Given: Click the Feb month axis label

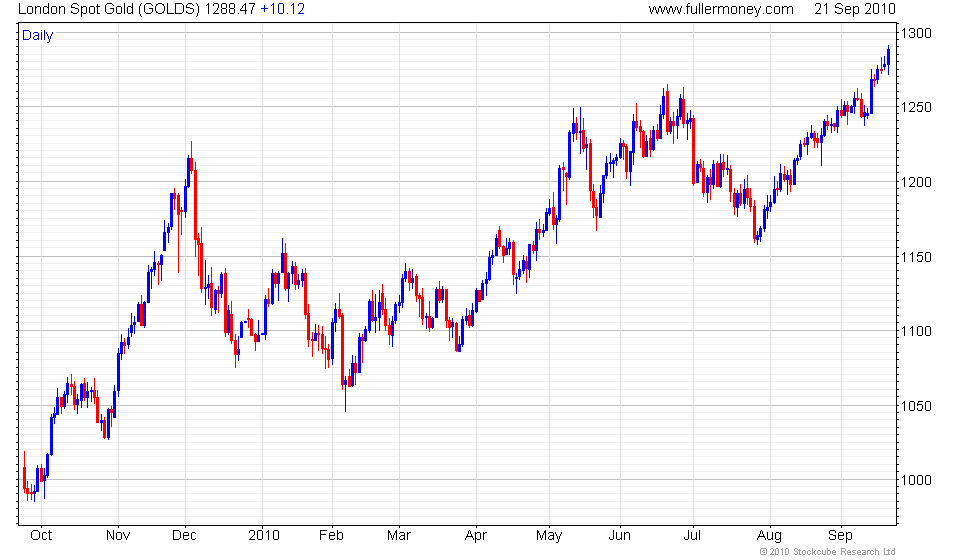Looking at the screenshot, I should 331,535.
